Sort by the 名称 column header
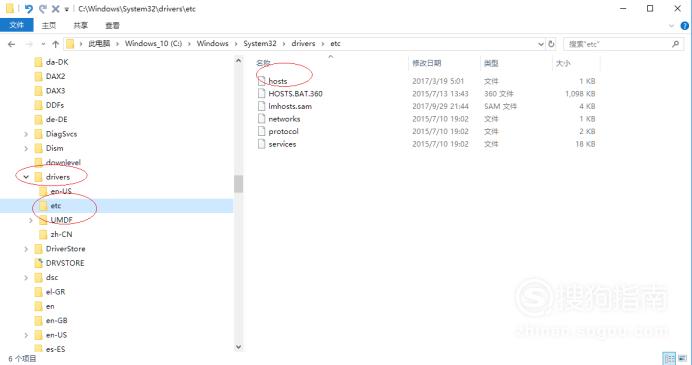Viewport: 692px width, 365px height. (x=263, y=63)
